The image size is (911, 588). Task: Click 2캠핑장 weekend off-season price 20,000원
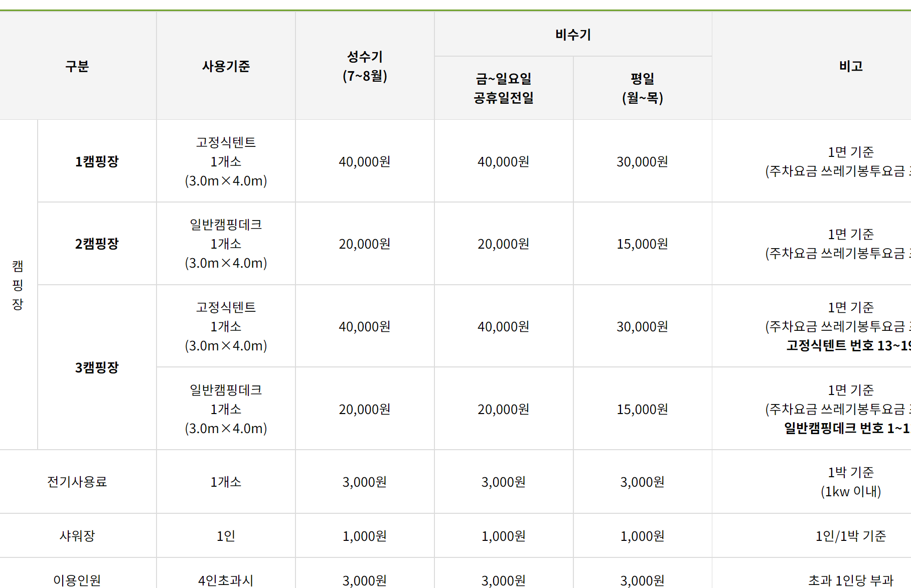pos(504,244)
